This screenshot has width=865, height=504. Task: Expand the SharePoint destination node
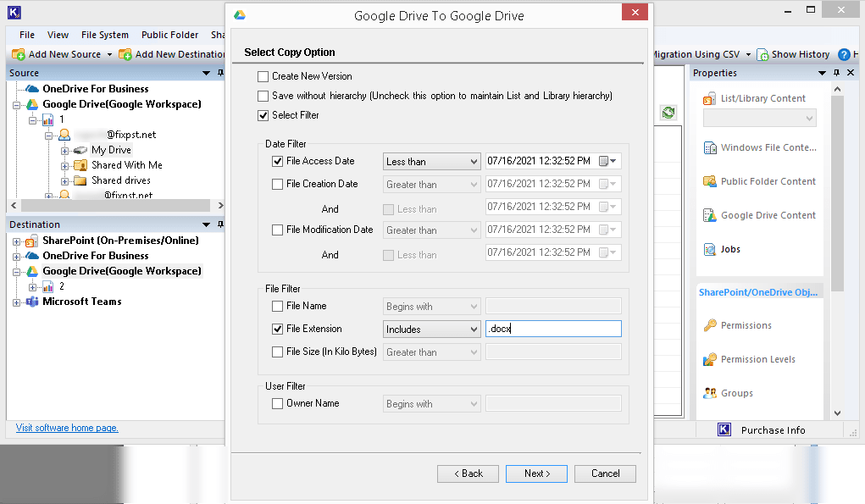[x=17, y=241]
